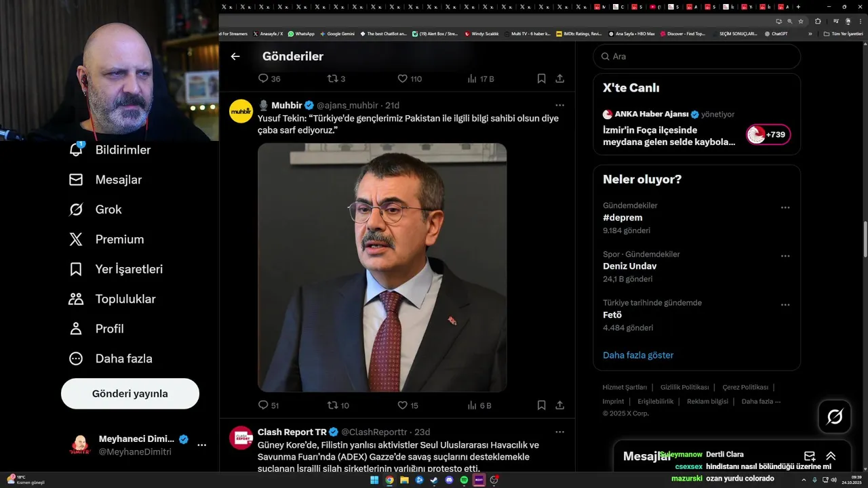
Task: Open Discord from the taskbar
Action: (449, 480)
